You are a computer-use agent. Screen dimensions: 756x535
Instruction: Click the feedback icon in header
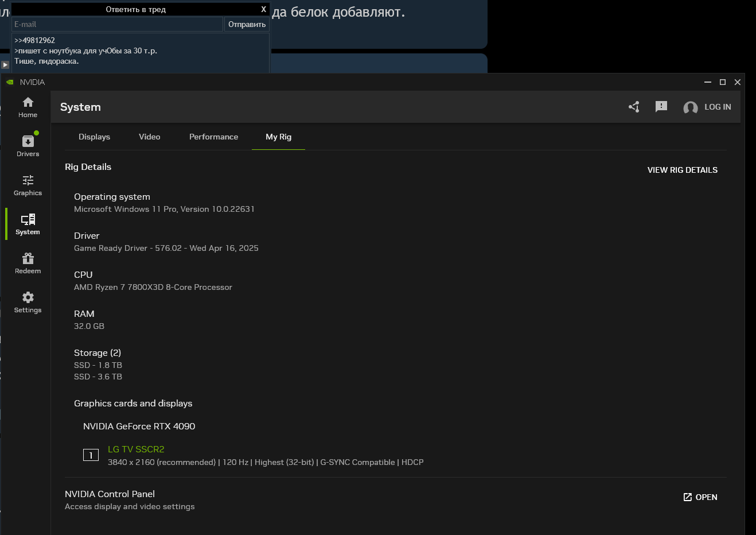coord(661,107)
